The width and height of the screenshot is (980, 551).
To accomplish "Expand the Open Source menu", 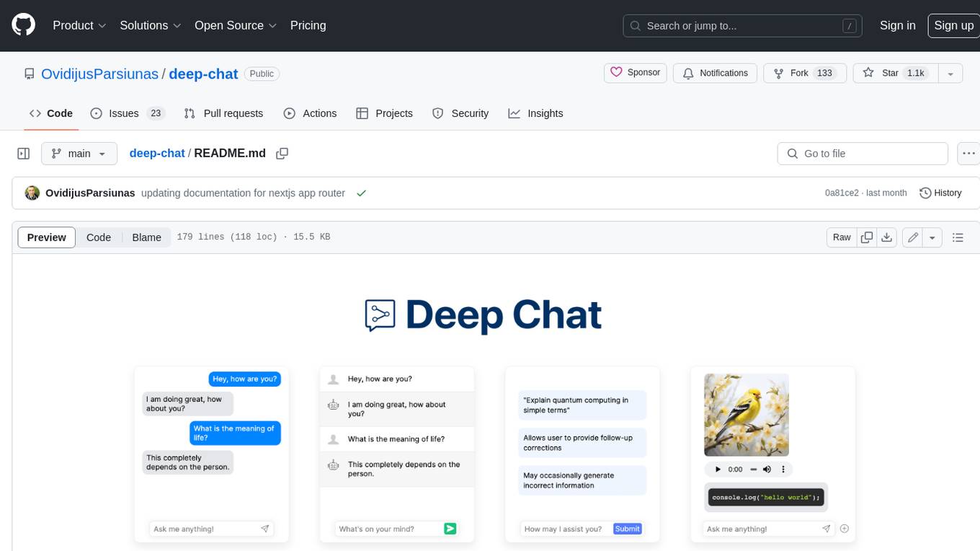I will click(x=236, y=25).
